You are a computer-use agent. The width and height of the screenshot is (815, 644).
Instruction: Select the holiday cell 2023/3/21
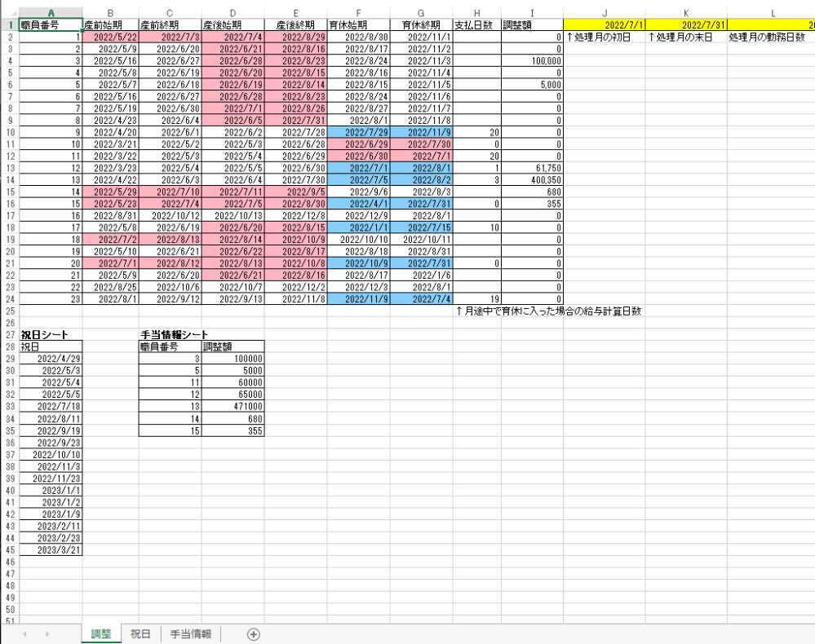[x=50, y=550]
